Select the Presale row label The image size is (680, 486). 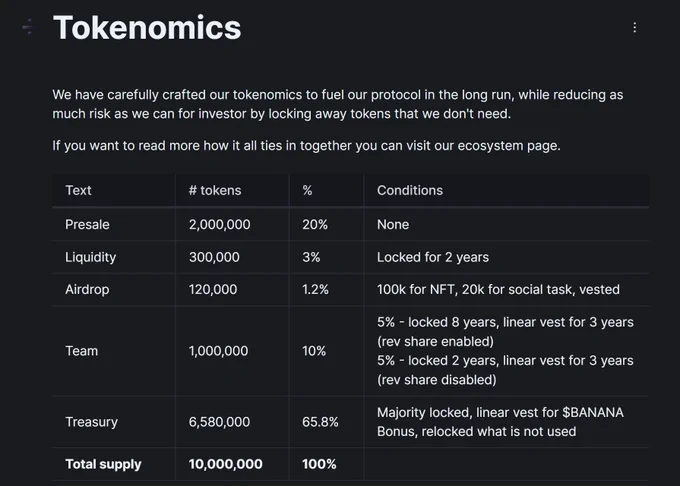[x=87, y=225]
